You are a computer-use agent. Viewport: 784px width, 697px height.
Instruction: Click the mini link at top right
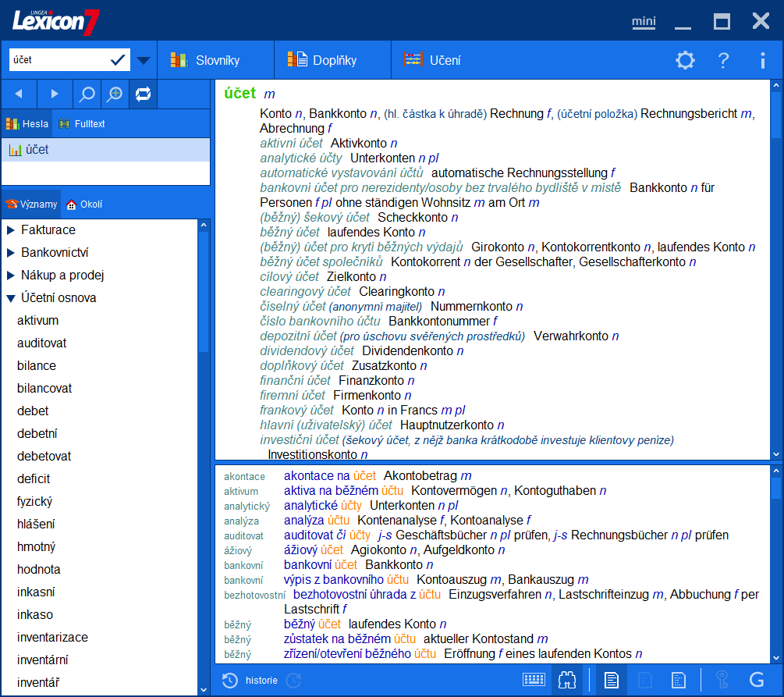click(644, 21)
